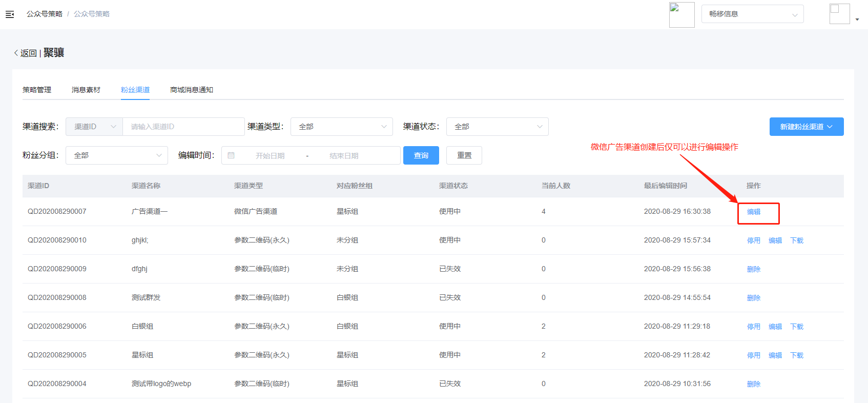Open the 新建粉丝渠道 button menu
Viewport: 868px width, 403px height.
806,127
